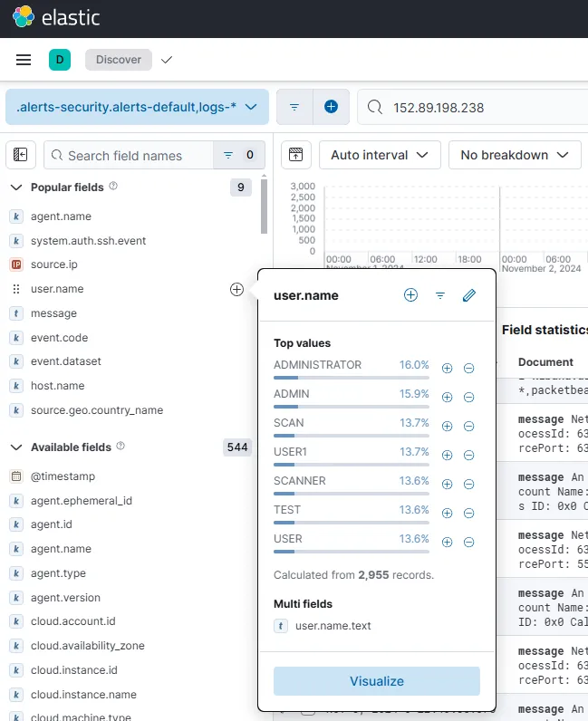Add a filter with the blue plus button
588x721 pixels.
click(331, 107)
